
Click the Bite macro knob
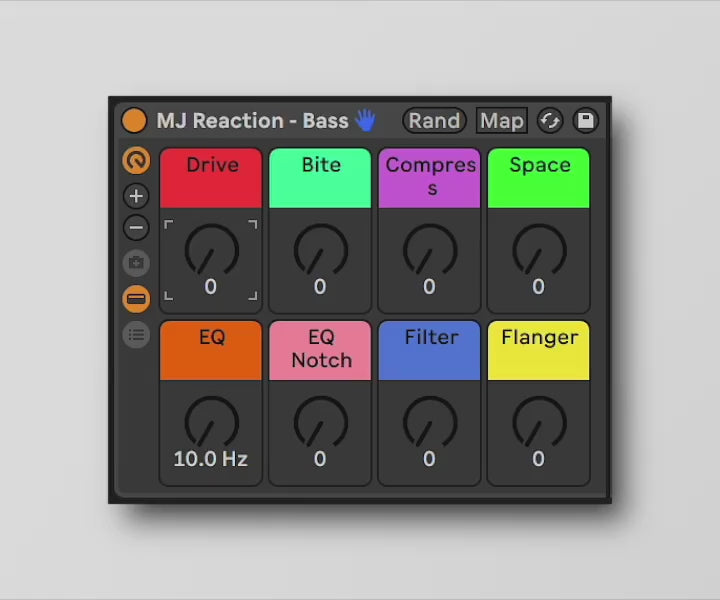tap(321, 250)
